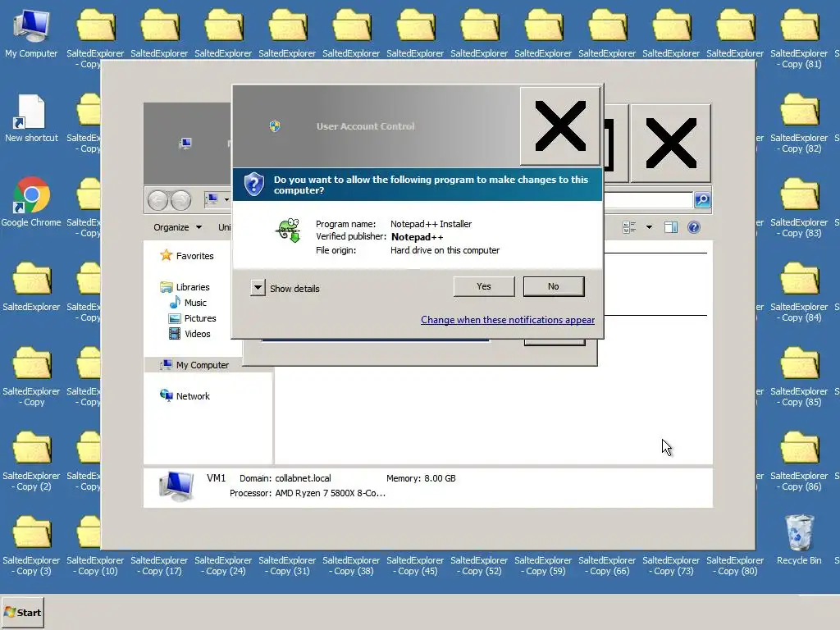Select the SaltedExplorer - Copy (3) folder
The height and width of the screenshot is (630, 840).
pyautogui.click(x=31, y=546)
